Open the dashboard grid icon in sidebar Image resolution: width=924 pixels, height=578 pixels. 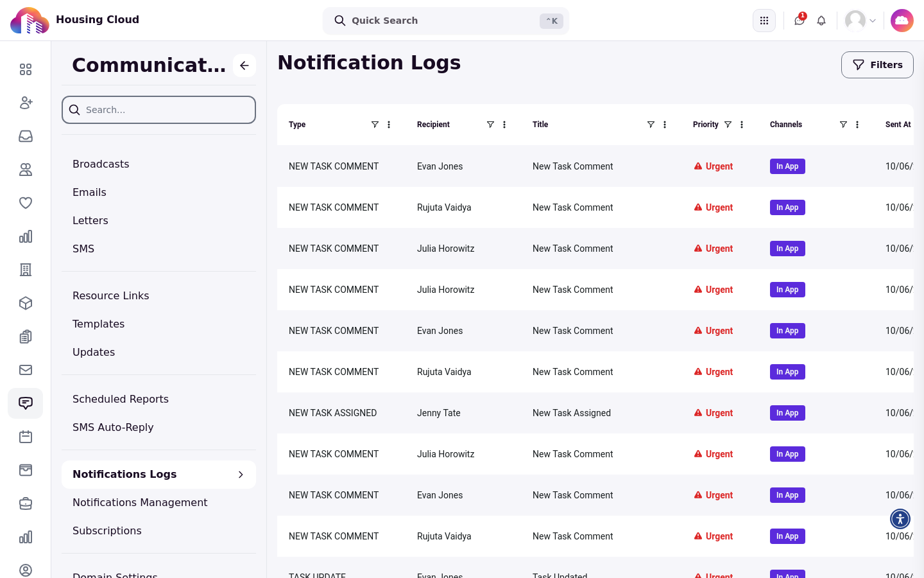point(26,69)
